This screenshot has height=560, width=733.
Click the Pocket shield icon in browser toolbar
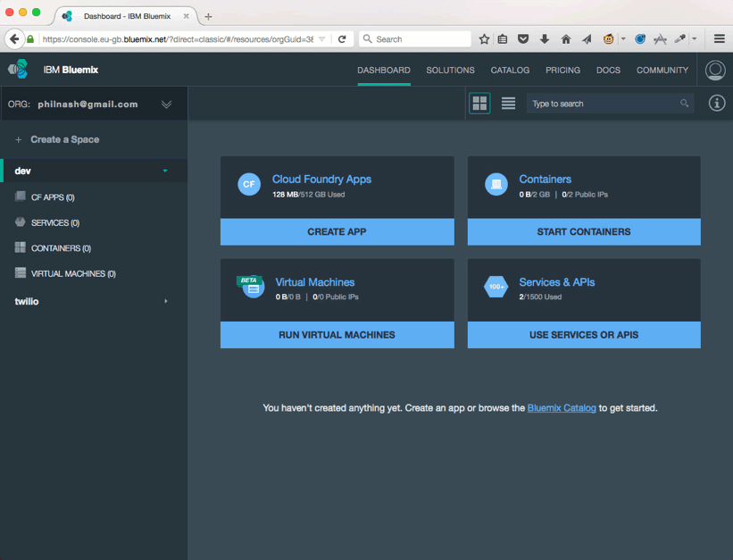[x=523, y=38]
